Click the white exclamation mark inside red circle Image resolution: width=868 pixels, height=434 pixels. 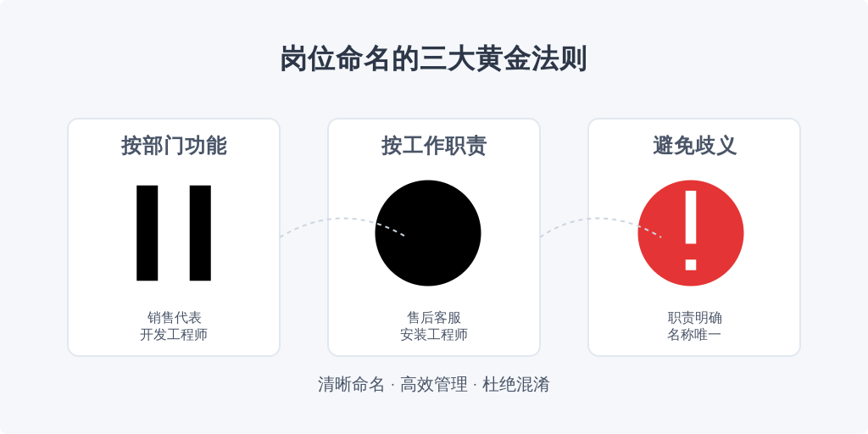click(x=690, y=231)
